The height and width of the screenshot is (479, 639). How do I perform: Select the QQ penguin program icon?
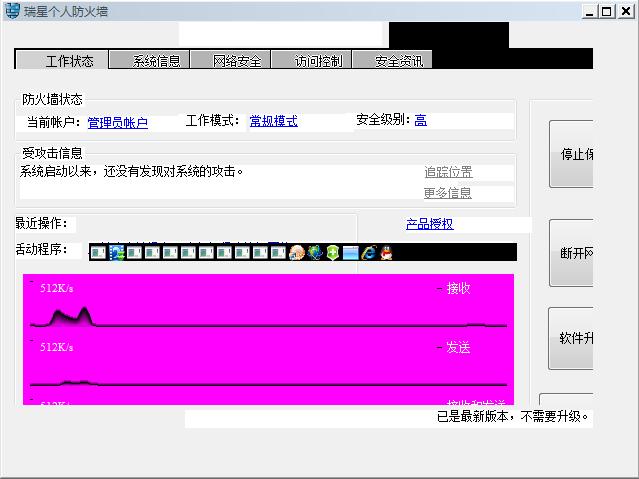[x=386, y=253]
